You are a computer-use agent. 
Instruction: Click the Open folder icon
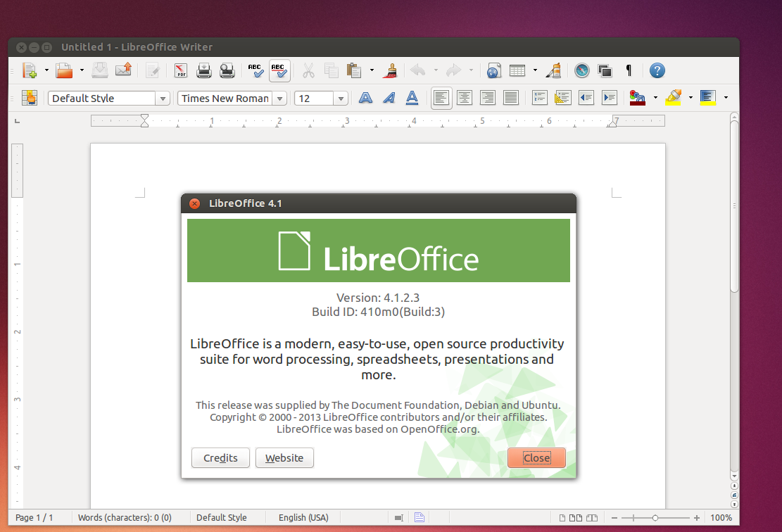[64, 70]
